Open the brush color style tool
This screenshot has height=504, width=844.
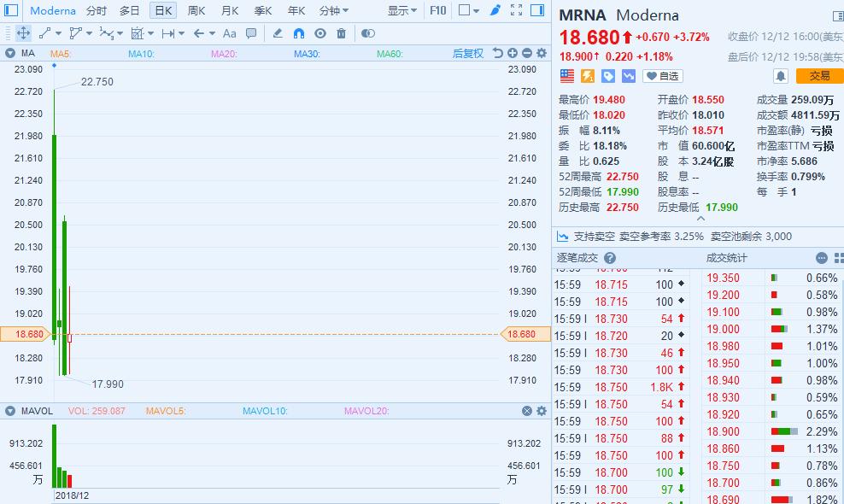point(495,10)
